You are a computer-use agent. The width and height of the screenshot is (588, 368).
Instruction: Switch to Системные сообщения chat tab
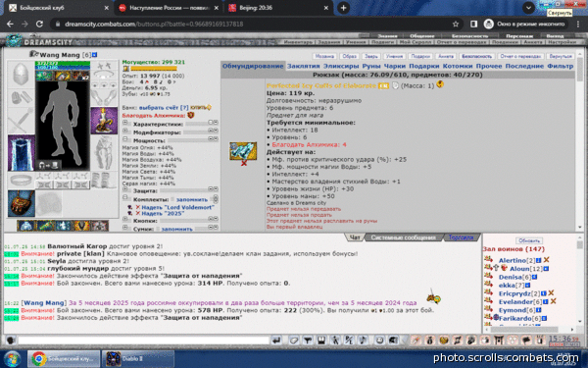403,237
